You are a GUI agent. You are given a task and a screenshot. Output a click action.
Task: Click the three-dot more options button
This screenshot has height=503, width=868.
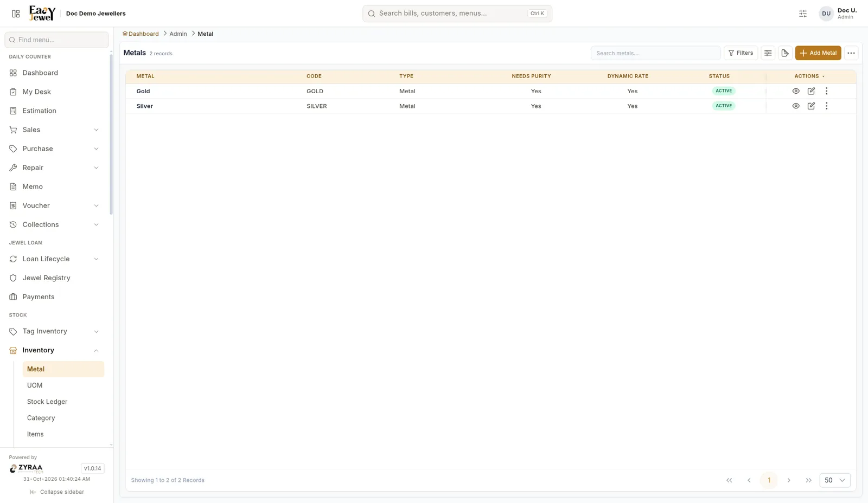[851, 53]
